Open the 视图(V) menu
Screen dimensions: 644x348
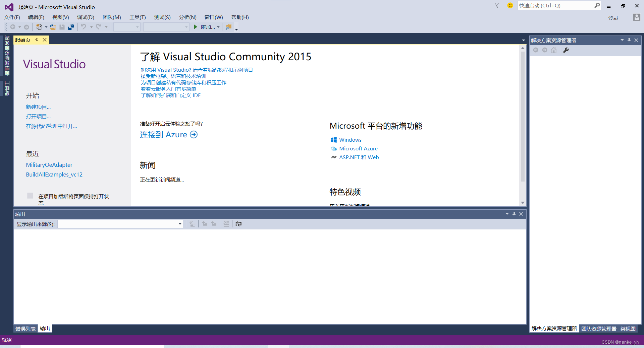(60, 17)
